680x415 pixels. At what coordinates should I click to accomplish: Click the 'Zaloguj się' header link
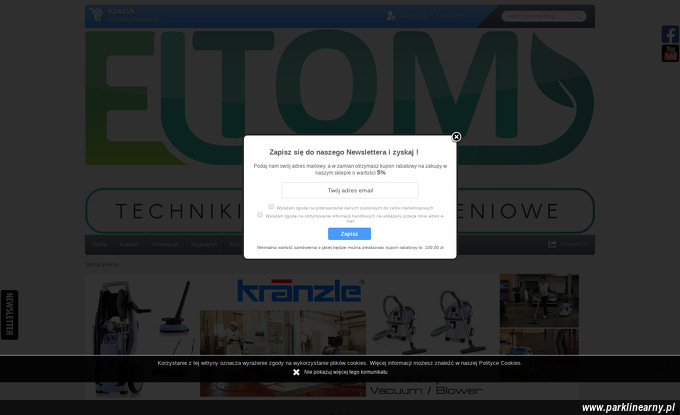[413, 16]
